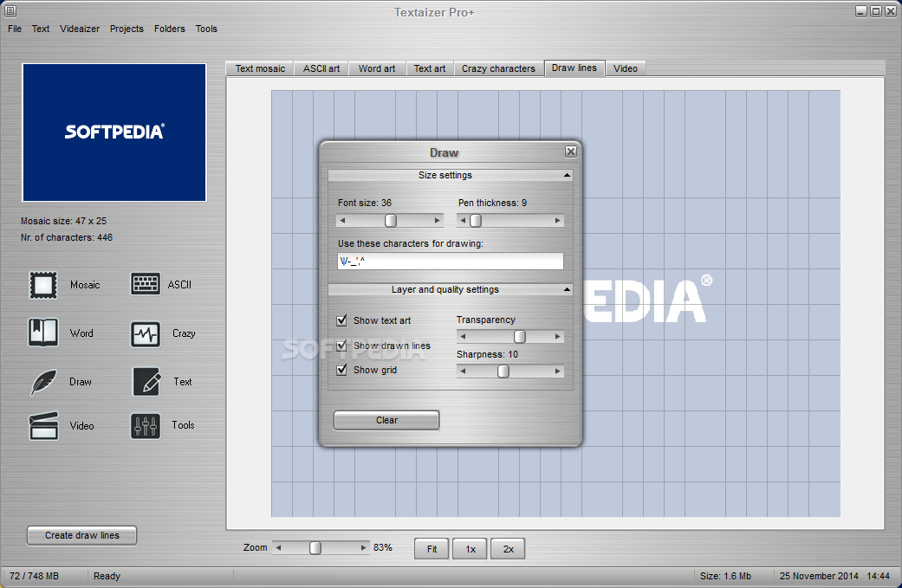
Task: Select the Mosaic tool icon
Action: pyautogui.click(x=43, y=285)
